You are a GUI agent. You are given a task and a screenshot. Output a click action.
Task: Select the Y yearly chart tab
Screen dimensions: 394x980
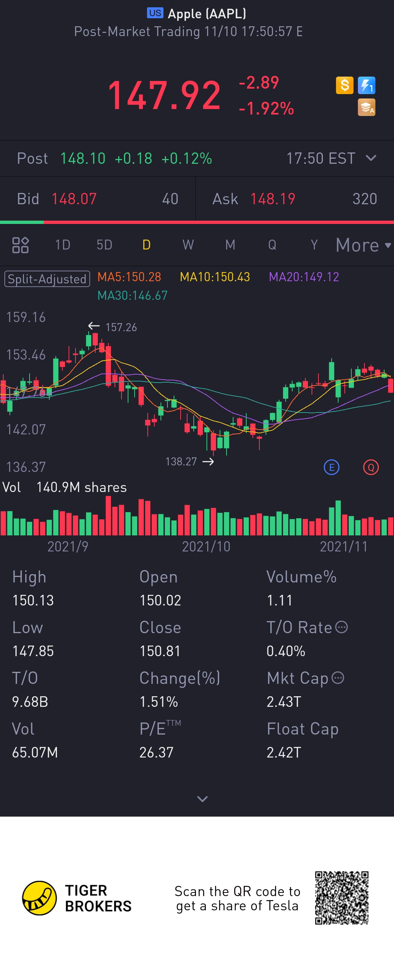pyautogui.click(x=314, y=245)
